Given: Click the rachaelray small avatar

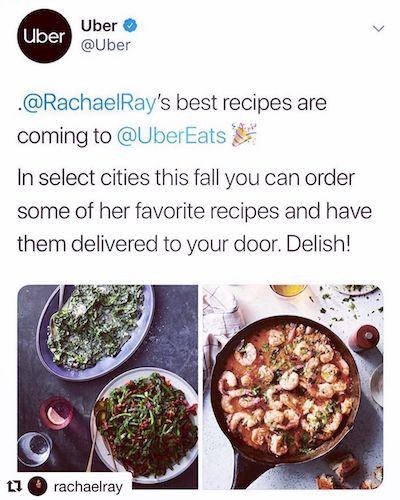Looking at the screenshot, I should 37,487.
